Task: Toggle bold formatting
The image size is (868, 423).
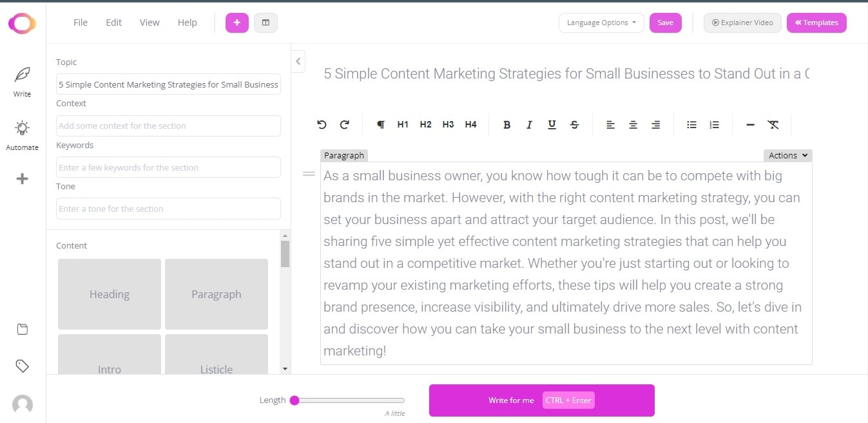Action: tap(506, 125)
